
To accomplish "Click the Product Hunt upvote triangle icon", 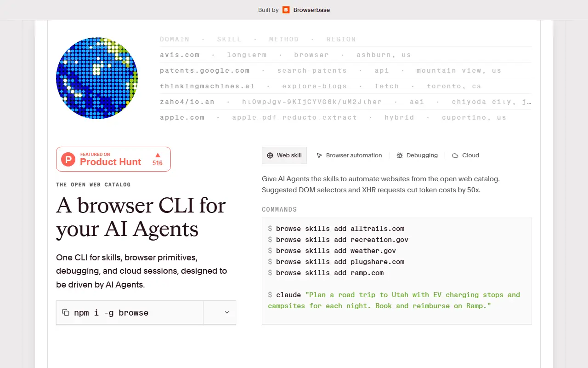I will tap(158, 155).
